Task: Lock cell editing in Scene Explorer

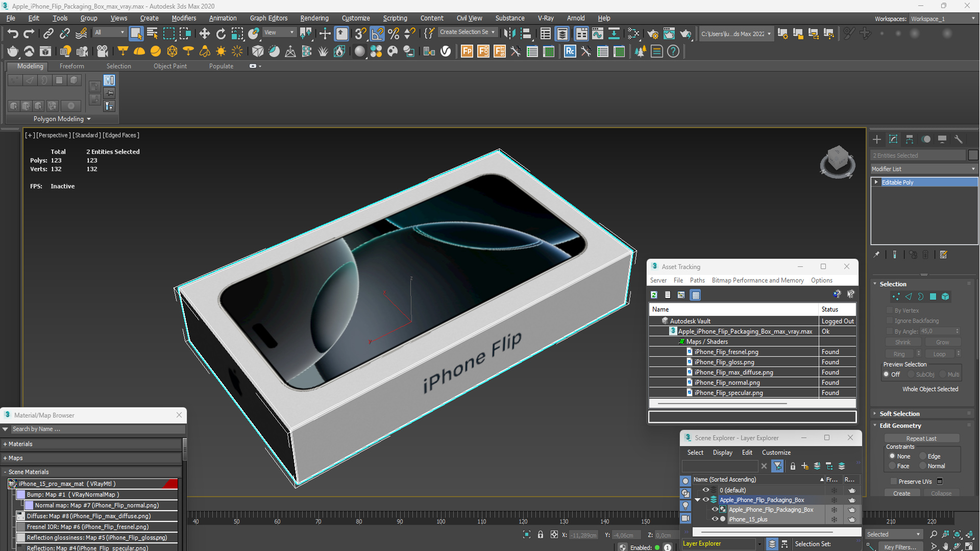Action: 793,466
